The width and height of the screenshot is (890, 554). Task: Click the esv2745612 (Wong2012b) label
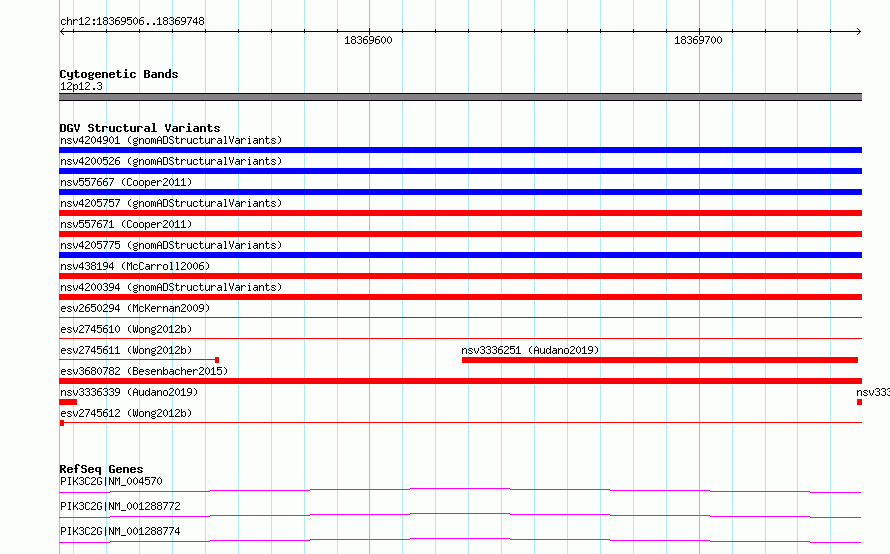coord(126,413)
